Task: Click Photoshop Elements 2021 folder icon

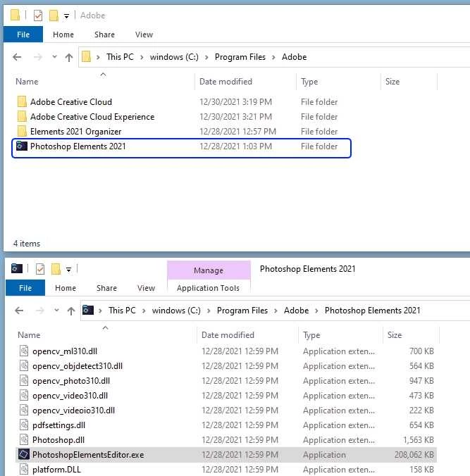Action: [22, 146]
